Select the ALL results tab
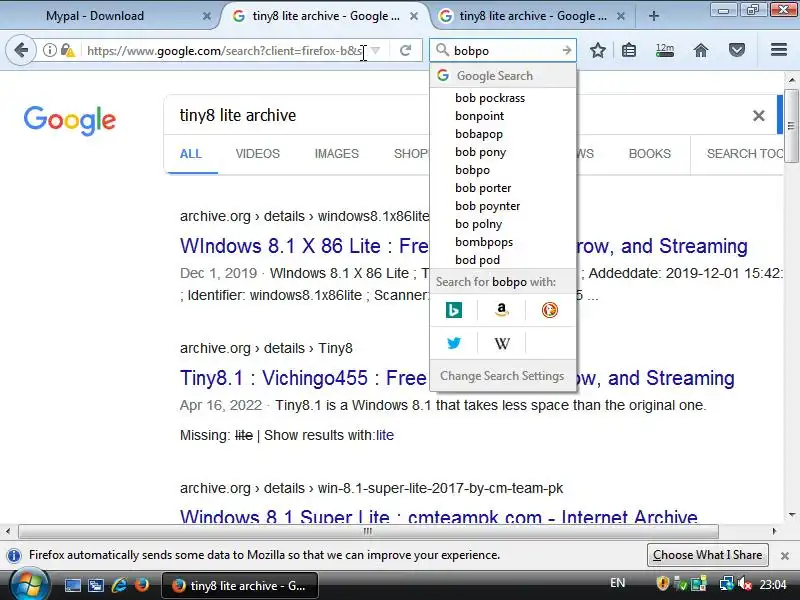Image resolution: width=800 pixels, height=600 pixels. [x=190, y=154]
